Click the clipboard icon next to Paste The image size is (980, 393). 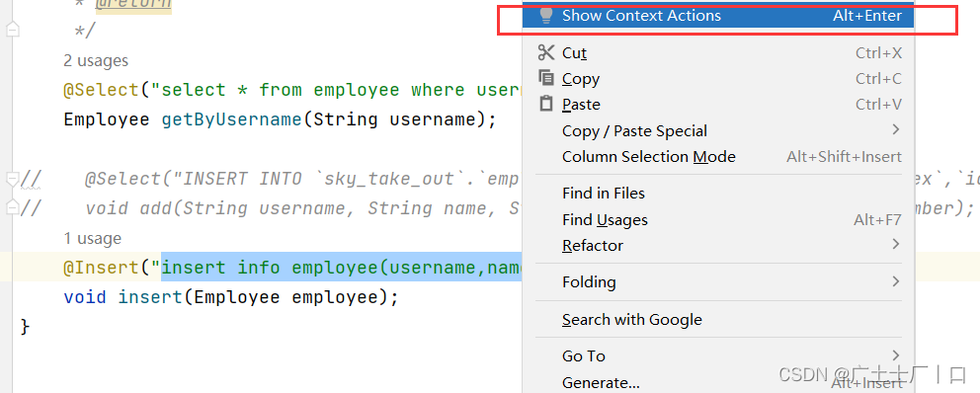click(x=546, y=104)
